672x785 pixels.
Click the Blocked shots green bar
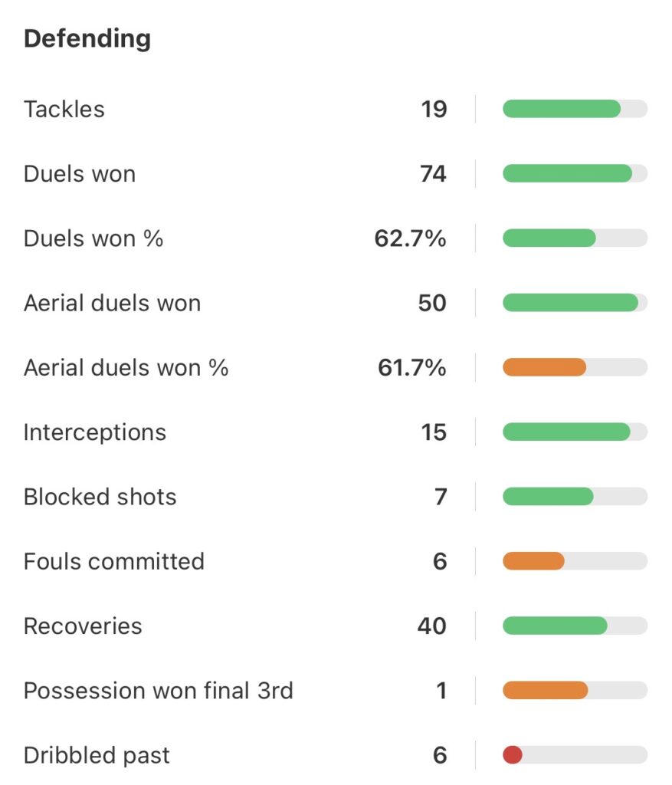548,497
